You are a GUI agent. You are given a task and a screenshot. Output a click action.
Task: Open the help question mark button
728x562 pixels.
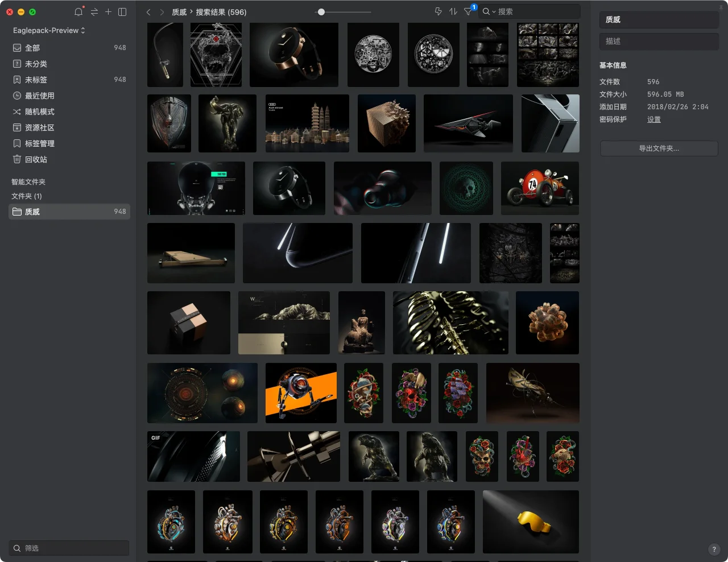(714, 549)
